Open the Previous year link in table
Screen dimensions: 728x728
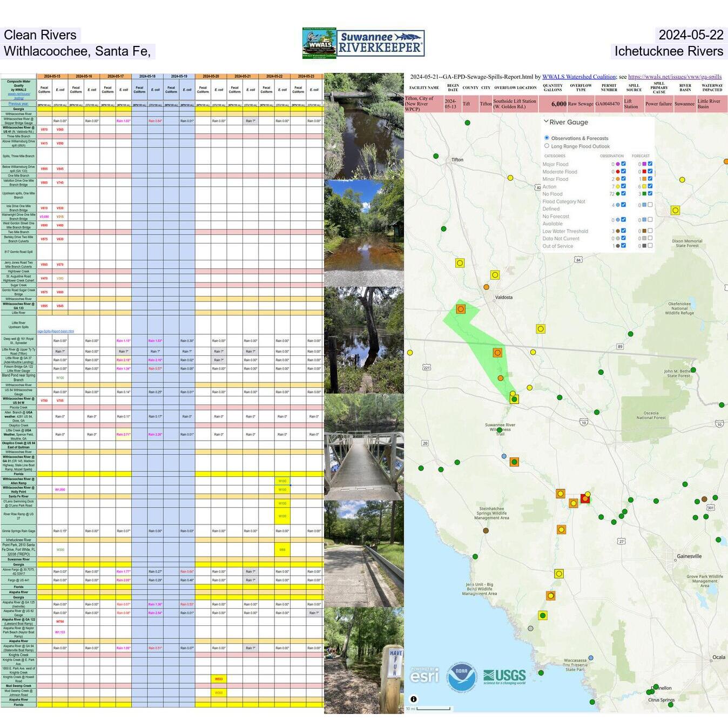(18, 104)
